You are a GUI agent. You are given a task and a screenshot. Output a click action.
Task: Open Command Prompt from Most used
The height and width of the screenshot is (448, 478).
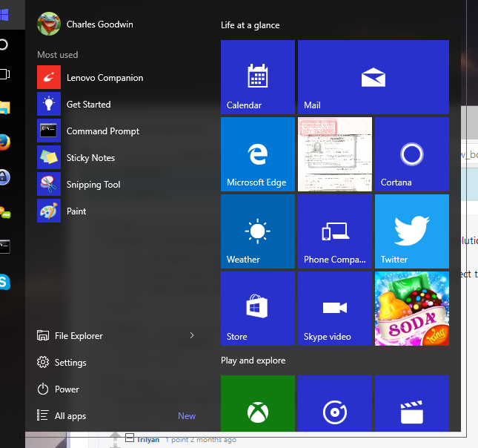pyautogui.click(x=117, y=131)
